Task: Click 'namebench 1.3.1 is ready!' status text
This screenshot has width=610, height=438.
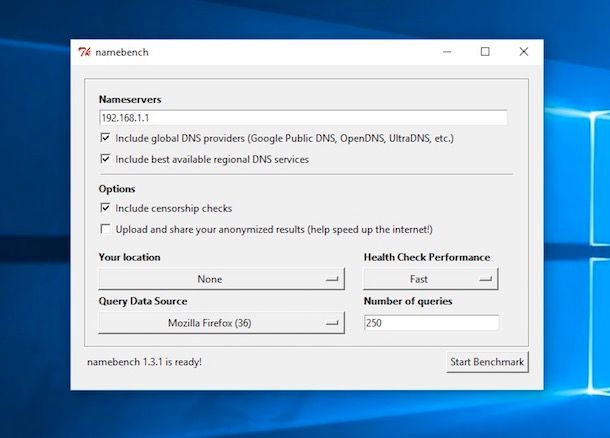Action: click(x=144, y=362)
